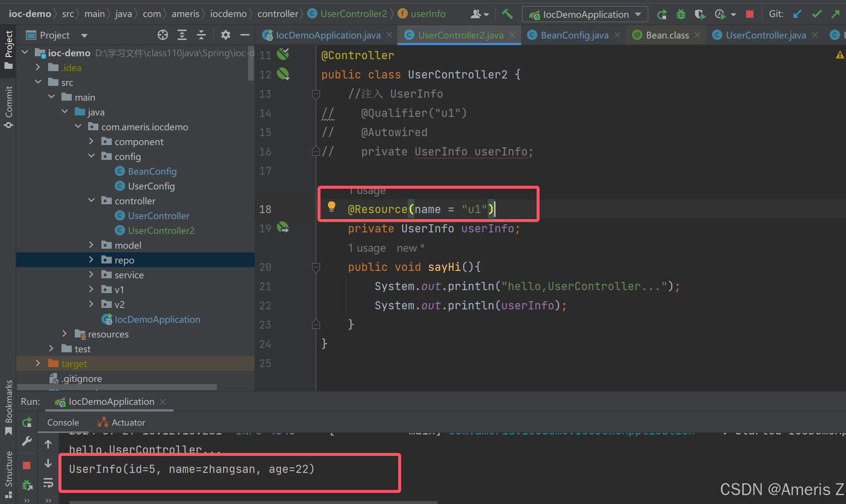
Task: Switch to BeanConfig.java editor tab
Action: point(574,35)
